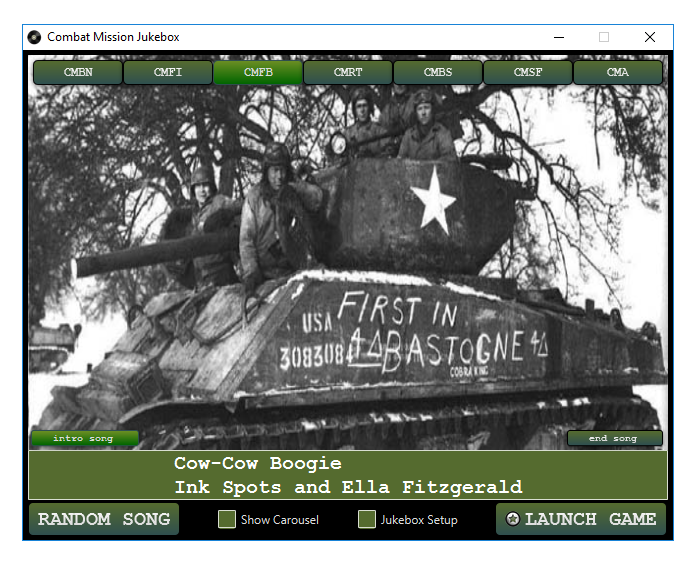This screenshot has height=564, width=696.
Task: Switch to the CMRT tab
Action: click(348, 72)
